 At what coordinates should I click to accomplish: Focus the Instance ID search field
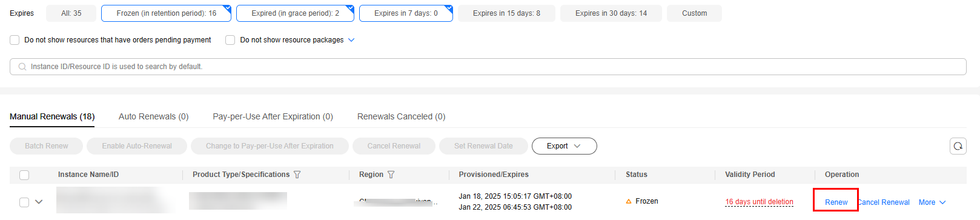(x=488, y=67)
